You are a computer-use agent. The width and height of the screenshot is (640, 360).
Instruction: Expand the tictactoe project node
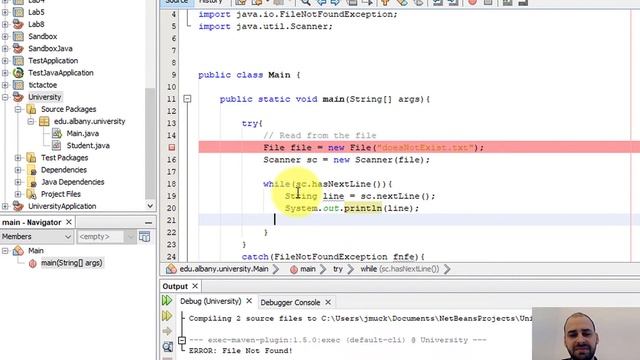(x=5, y=85)
